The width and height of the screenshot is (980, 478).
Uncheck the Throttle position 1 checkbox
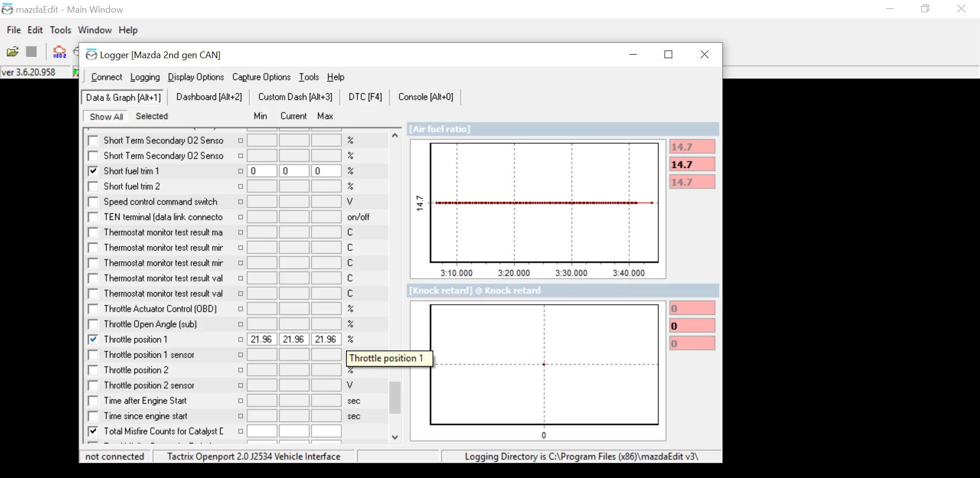[93, 339]
